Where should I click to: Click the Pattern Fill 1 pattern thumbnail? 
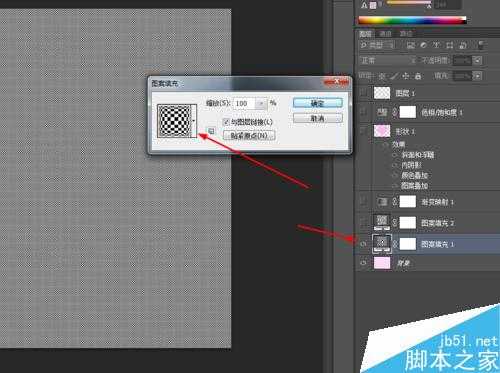[x=382, y=244]
